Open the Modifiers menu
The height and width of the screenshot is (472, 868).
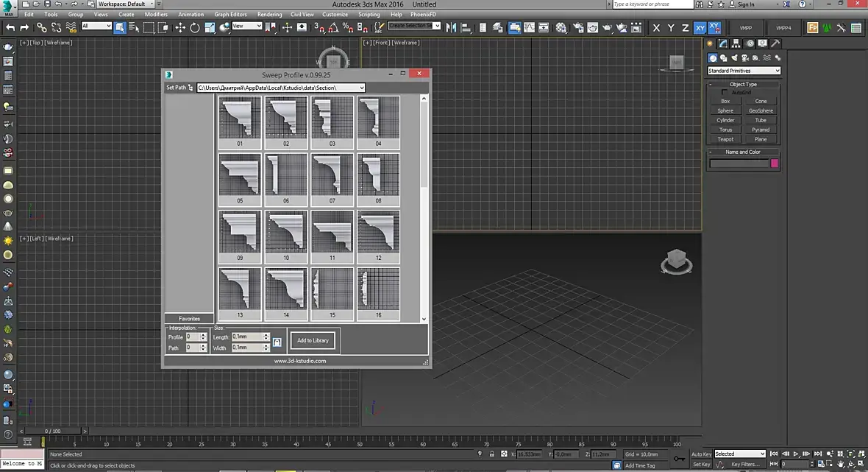pyautogui.click(x=155, y=14)
